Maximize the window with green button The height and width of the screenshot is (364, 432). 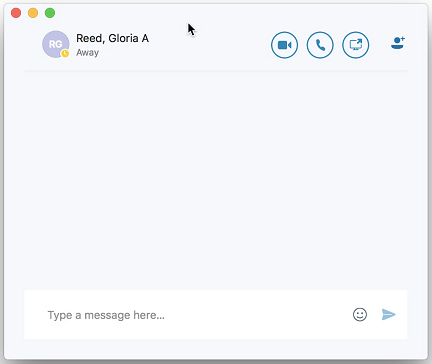click(x=50, y=13)
